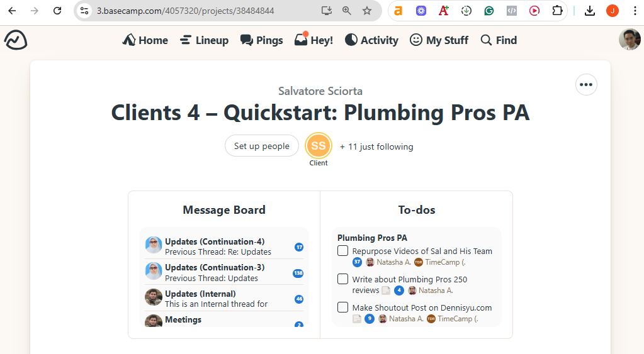This screenshot has height=354, width=644.
Task: Check off Write about Plumbing Pros 250 reviews
Action: [x=342, y=279]
